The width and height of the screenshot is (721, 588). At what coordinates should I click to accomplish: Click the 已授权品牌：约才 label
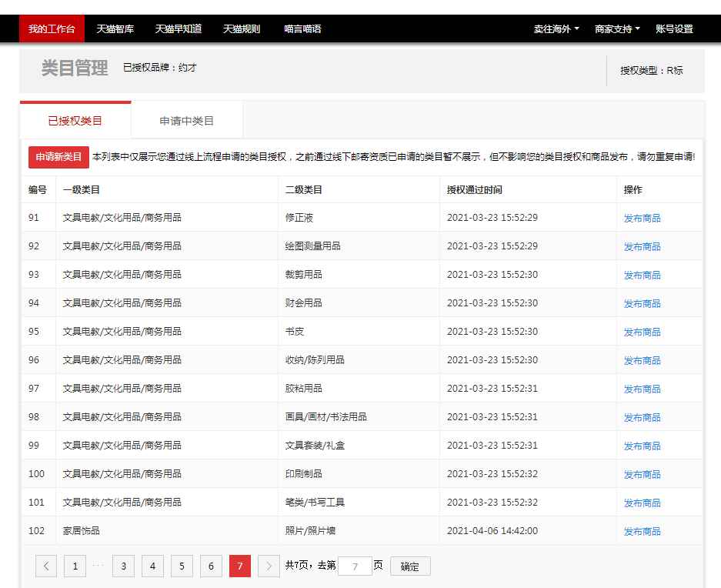point(160,68)
